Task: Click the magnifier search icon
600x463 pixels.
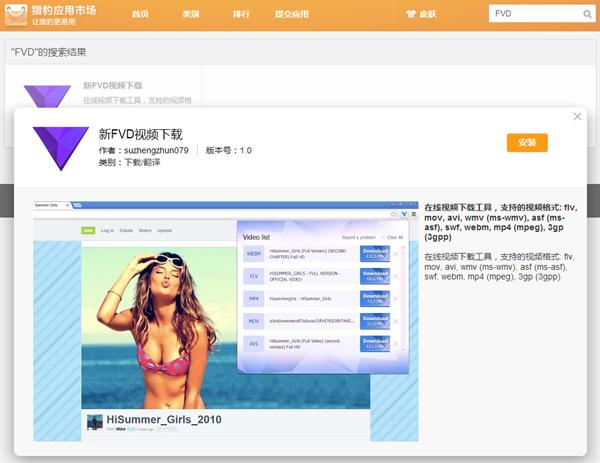Action: tap(587, 14)
